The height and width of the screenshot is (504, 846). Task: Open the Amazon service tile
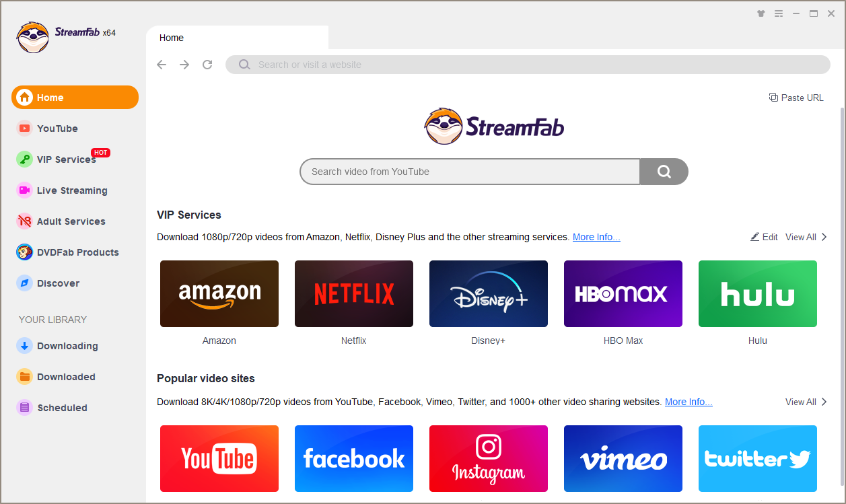219,294
